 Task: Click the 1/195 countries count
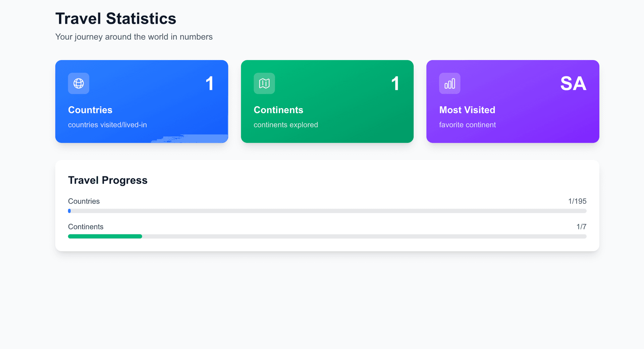tap(577, 201)
